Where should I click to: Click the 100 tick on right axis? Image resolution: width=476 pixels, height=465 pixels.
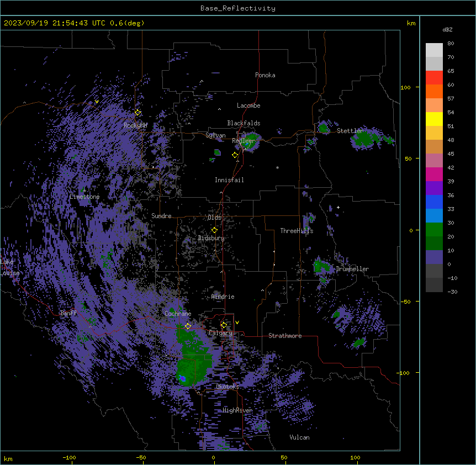(x=405, y=87)
